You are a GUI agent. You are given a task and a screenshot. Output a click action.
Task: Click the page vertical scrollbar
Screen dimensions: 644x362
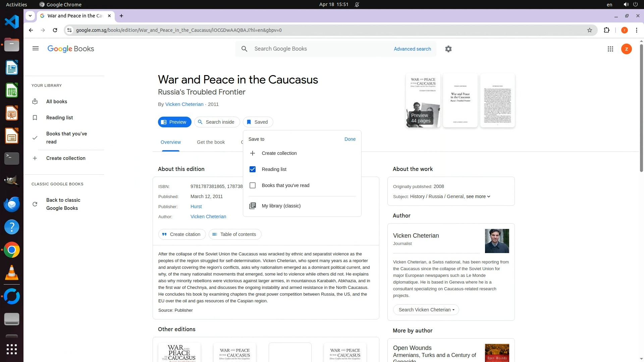pyautogui.click(x=641, y=107)
